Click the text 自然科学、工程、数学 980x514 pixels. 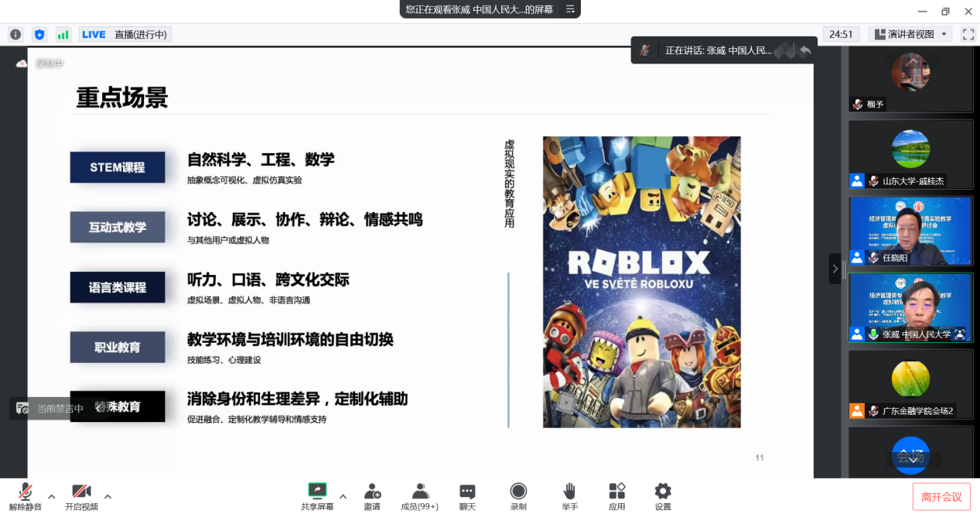pyautogui.click(x=261, y=159)
